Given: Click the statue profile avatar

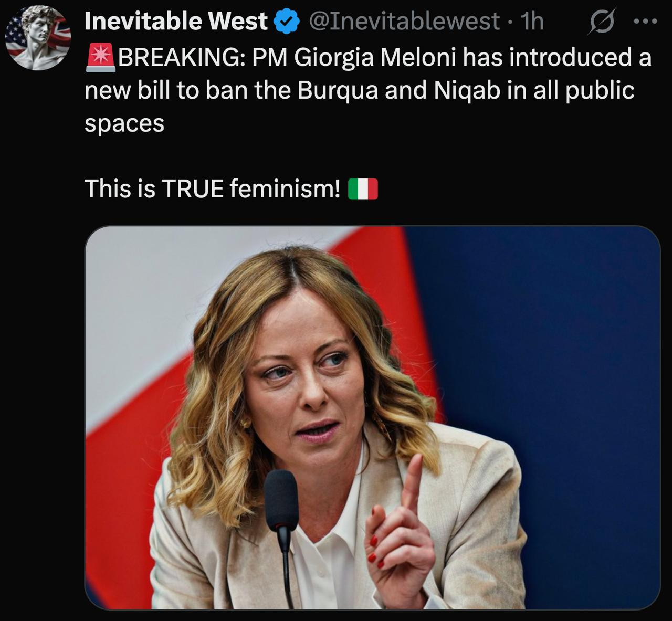Looking at the screenshot, I should pyautogui.click(x=37, y=39).
